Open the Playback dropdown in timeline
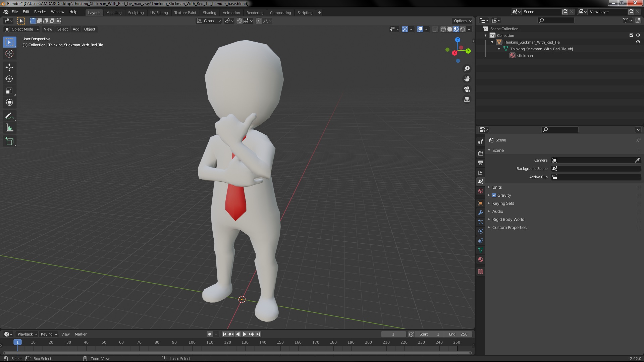 click(27, 334)
